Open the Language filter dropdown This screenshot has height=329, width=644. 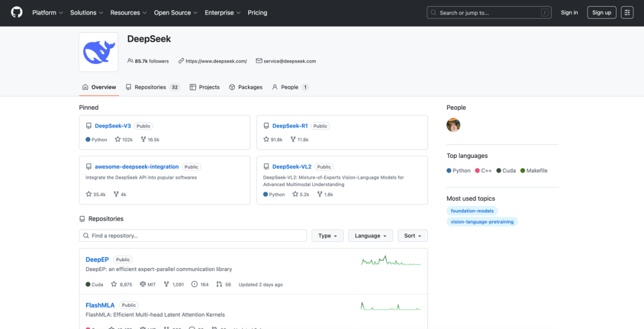[370, 236]
